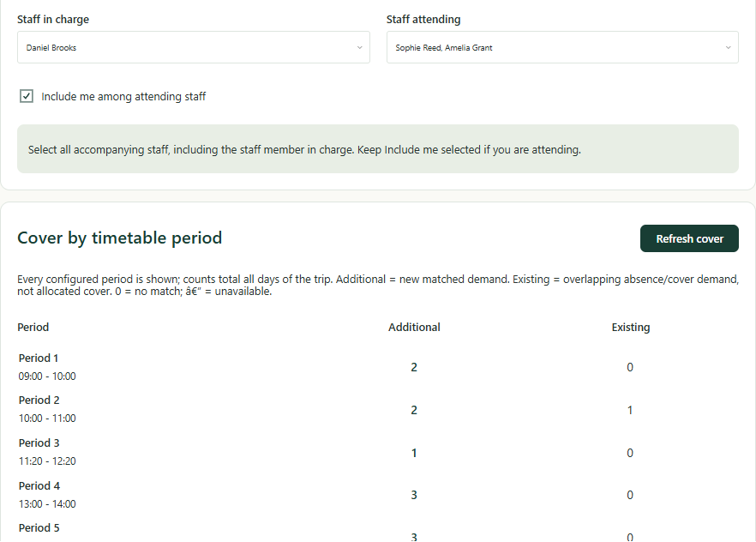The width and height of the screenshot is (756, 542).
Task: Click Period 1's Existing count
Action: click(630, 367)
